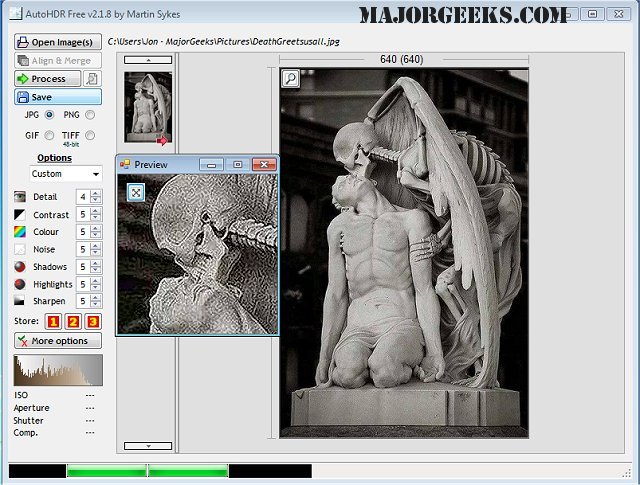Screen dimensions: 640x485
Task: Select JPG output format
Action: coord(49,115)
